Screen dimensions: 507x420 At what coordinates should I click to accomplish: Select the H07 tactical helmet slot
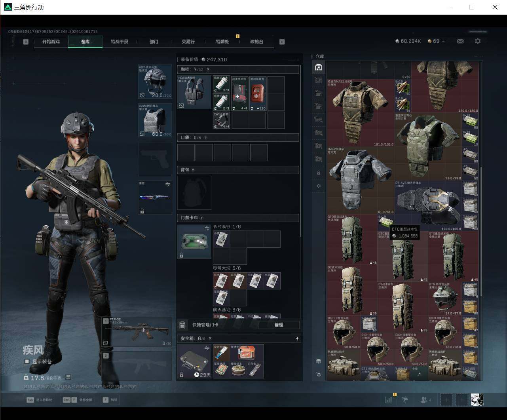click(x=155, y=82)
